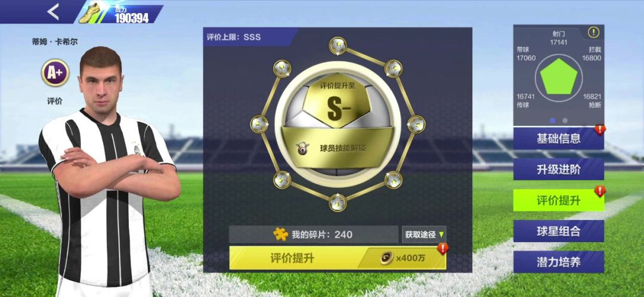Open the yellow exclamation info icon

(x=593, y=32)
